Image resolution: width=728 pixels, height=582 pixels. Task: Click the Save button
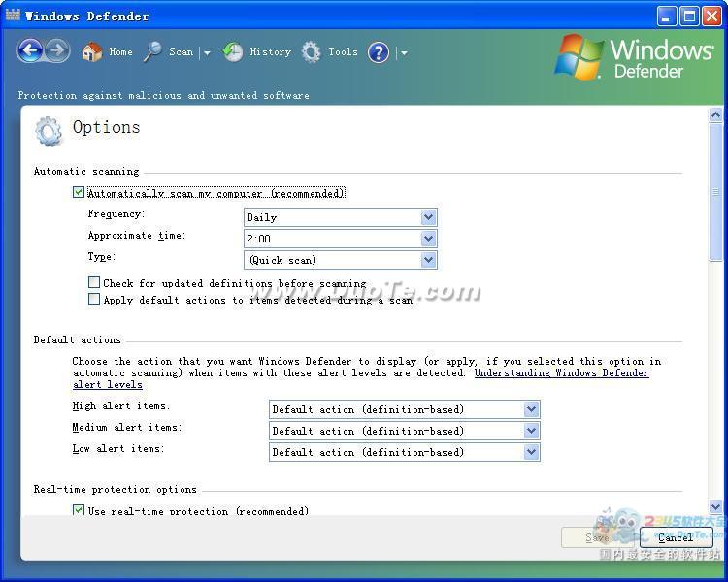(x=597, y=537)
